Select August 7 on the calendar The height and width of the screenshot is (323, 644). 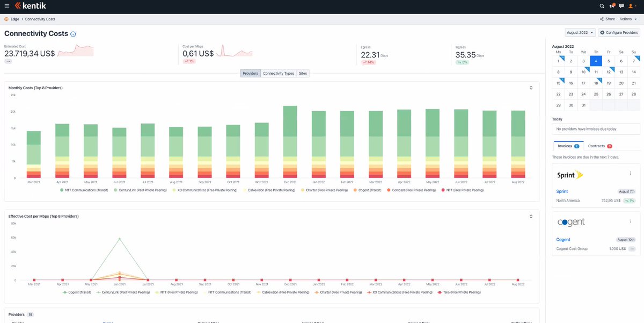click(x=634, y=61)
